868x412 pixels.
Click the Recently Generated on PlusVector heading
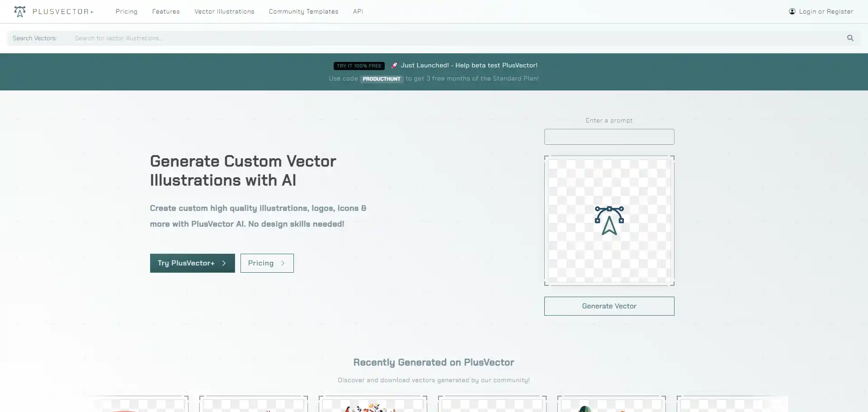click(x=434, y=362)
